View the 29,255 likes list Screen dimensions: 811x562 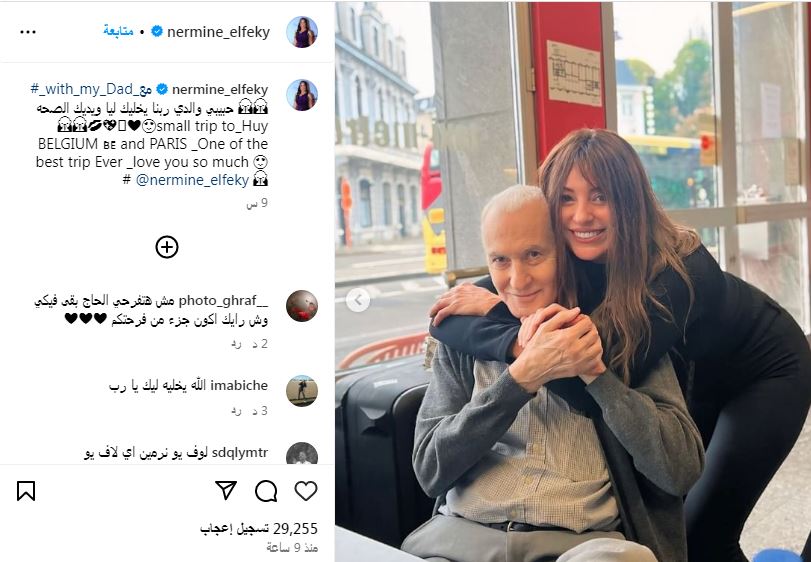click(259, 528)
